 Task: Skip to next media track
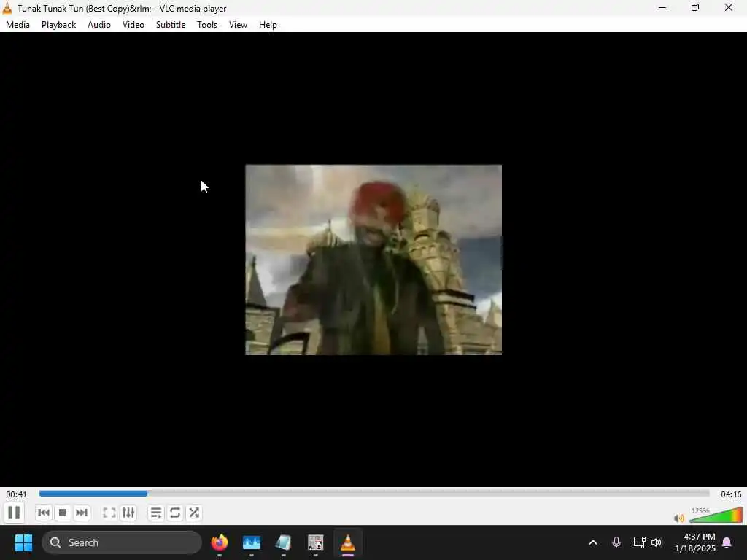tap(82, 513)
